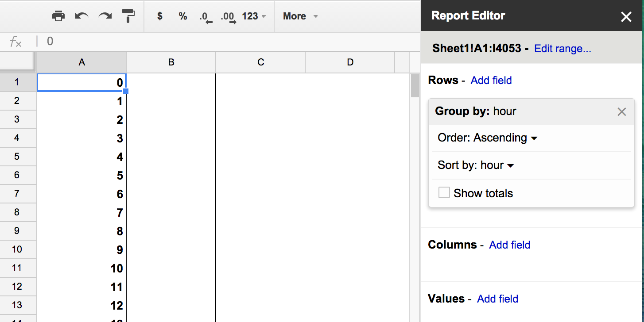Select the column B header
Image resolution: width=644 pixels, height=322 pixels.
(171, 62)
